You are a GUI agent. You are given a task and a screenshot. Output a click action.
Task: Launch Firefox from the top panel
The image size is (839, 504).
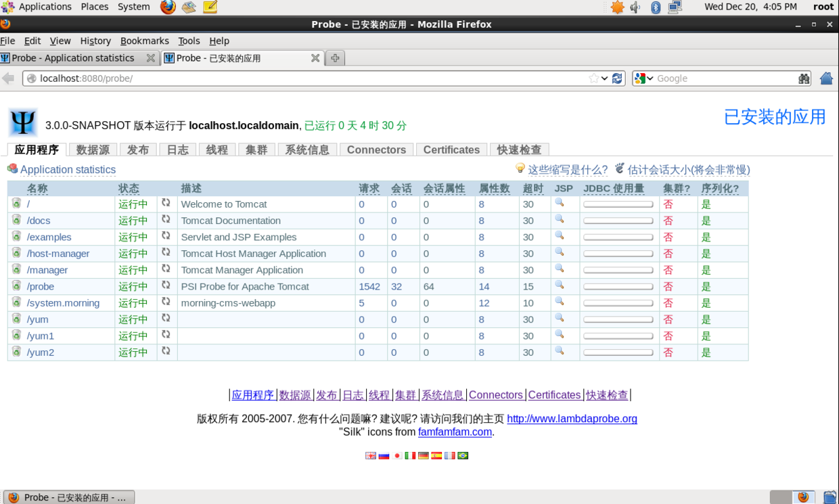[168, 7]
